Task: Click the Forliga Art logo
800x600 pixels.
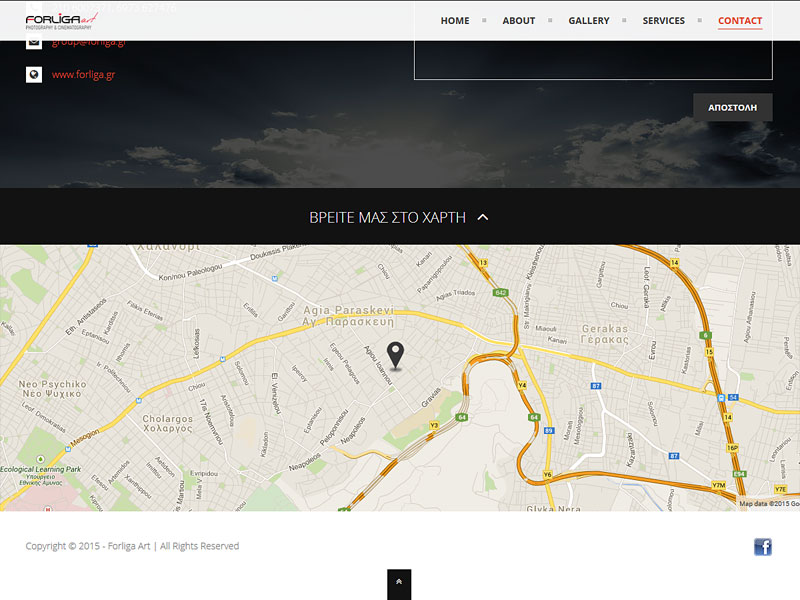Action: (61, 20)
